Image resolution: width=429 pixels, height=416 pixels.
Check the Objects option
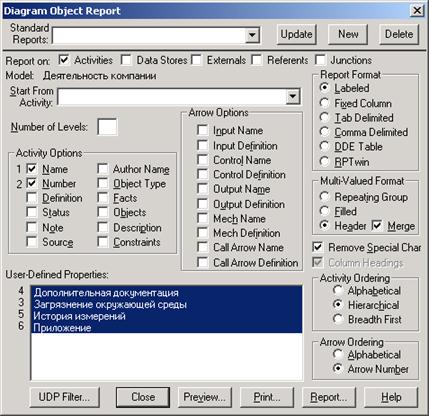point(103,212)
